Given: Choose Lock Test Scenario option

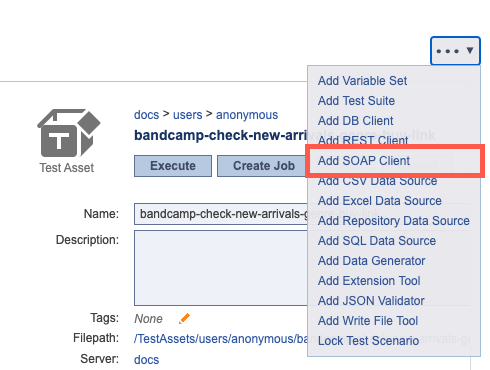Looking at the screenshot, I should pos(368,341).
